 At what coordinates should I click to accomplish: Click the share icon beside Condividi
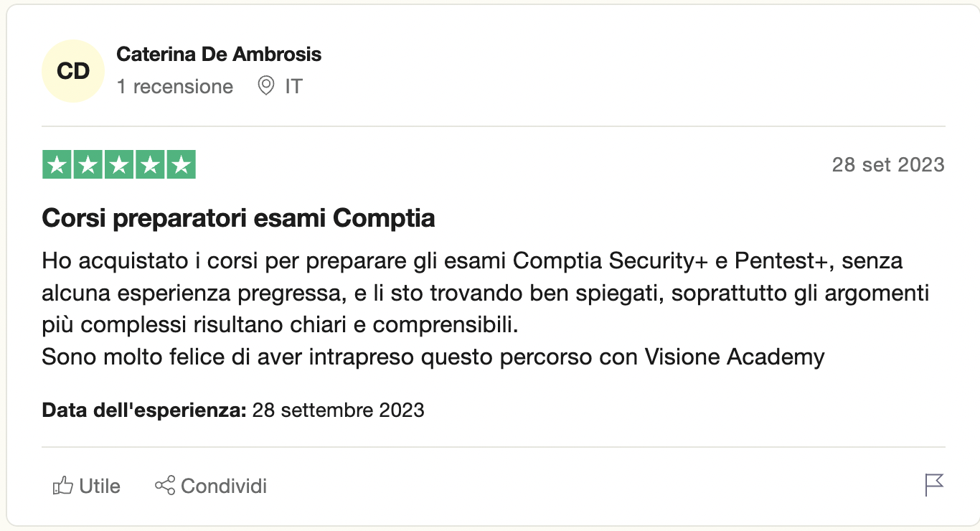pos(165,486)
